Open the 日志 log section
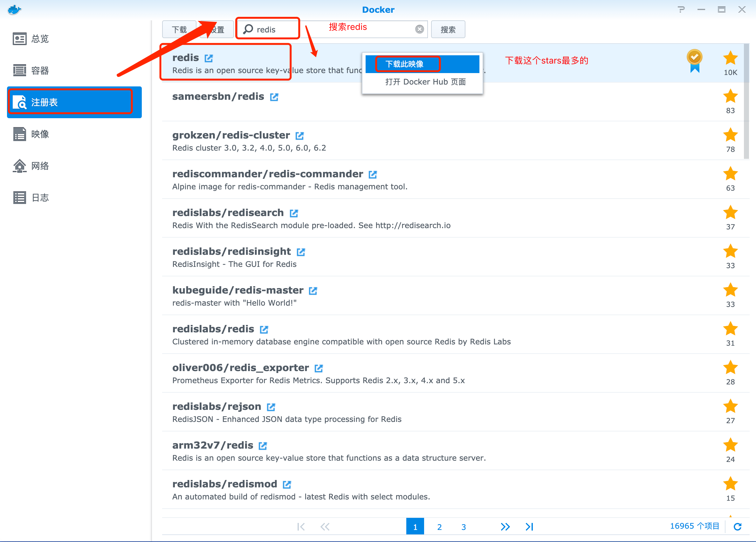Viewport: 756px width, 542px height. pos(40,198)
